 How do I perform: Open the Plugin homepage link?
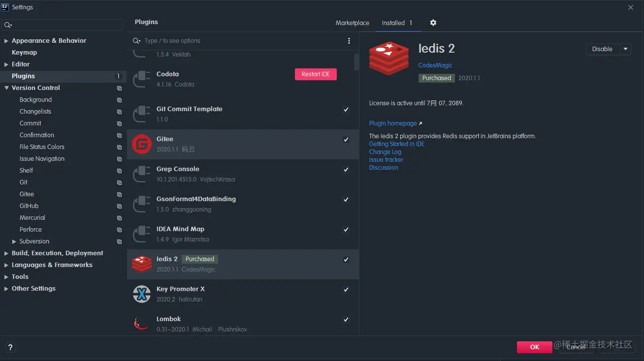393,123
